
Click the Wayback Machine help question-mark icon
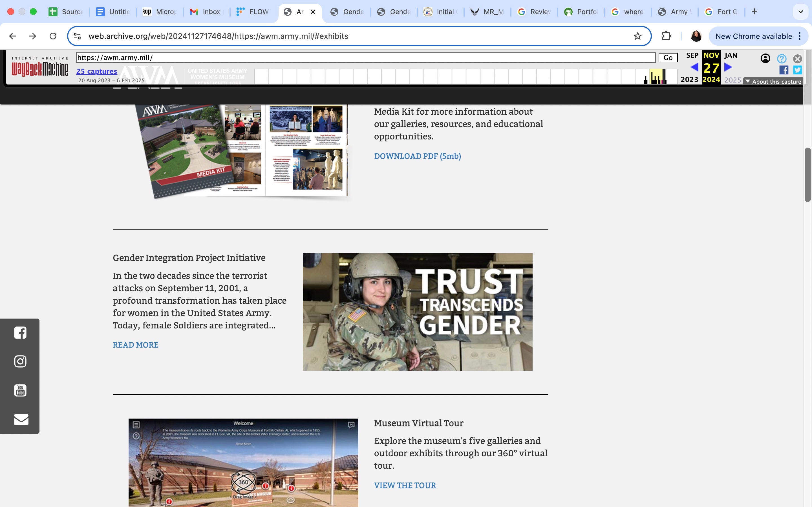782,59
